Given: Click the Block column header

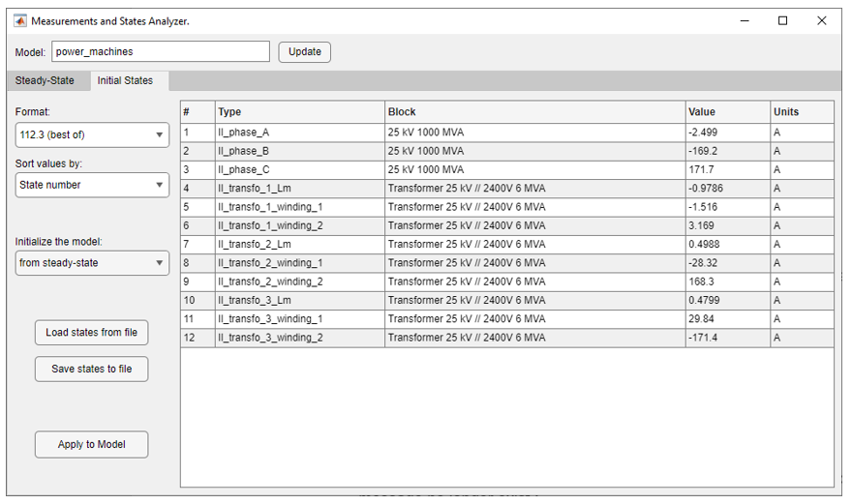Looking at the screenshot, I should (535, 112).
